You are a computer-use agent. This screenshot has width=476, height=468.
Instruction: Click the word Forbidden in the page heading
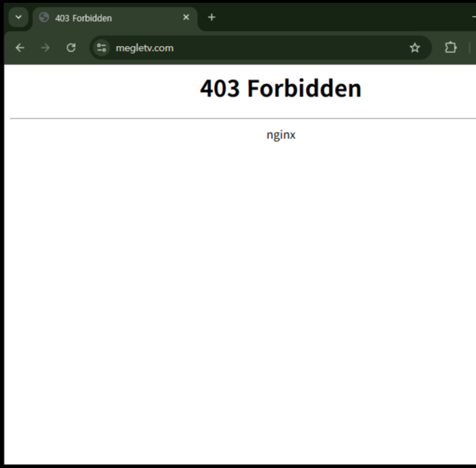(x=304, y=88)
